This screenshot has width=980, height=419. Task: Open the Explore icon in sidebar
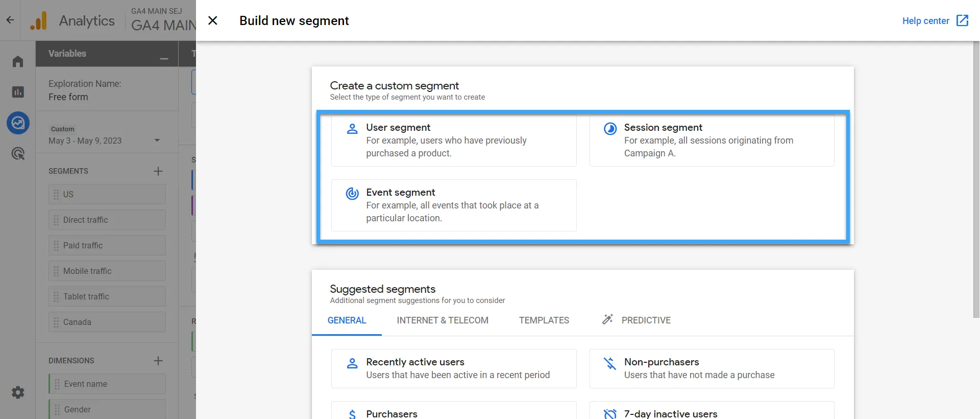18,123
